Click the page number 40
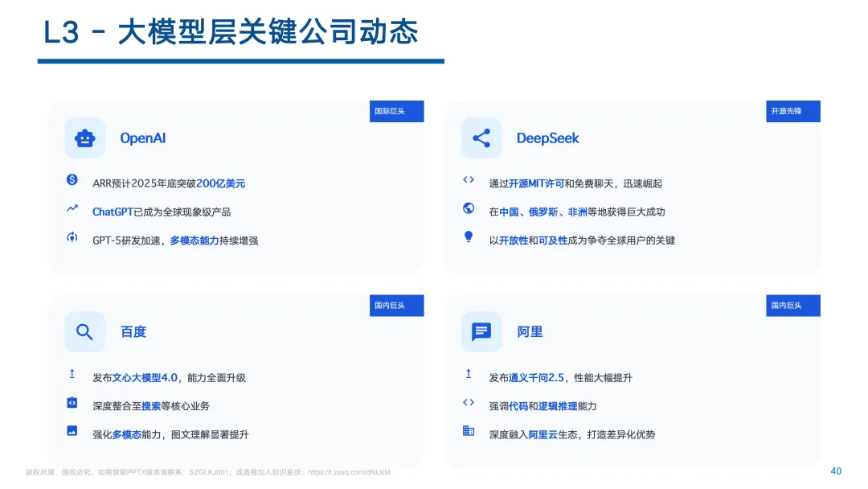 click(x=836, y=471)
